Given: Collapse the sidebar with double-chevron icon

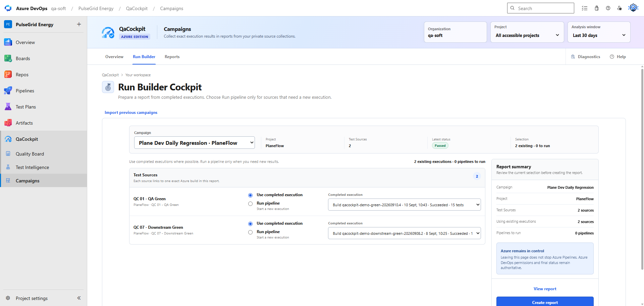Looking at the screenshot, I should pos(79,298).
